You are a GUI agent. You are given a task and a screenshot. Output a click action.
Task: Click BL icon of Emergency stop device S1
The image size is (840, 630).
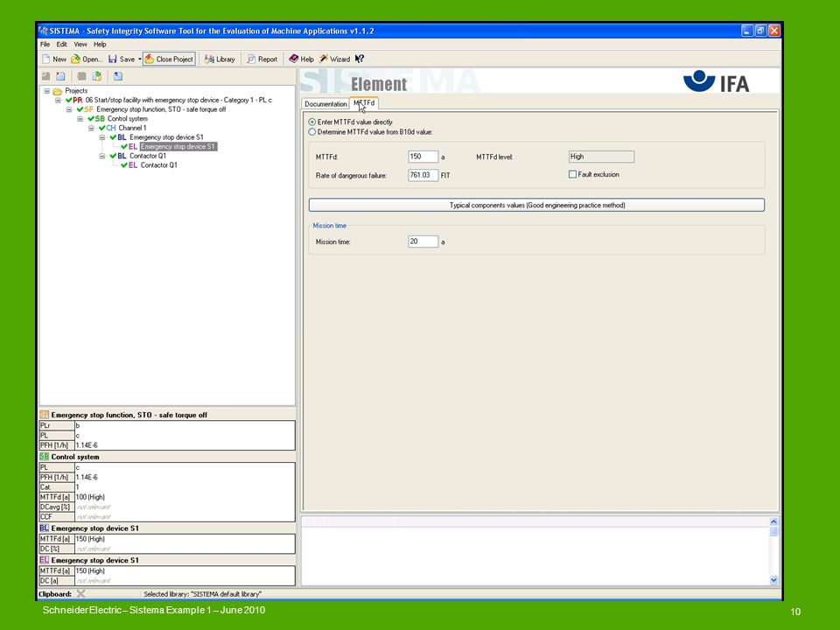[122, 137]
